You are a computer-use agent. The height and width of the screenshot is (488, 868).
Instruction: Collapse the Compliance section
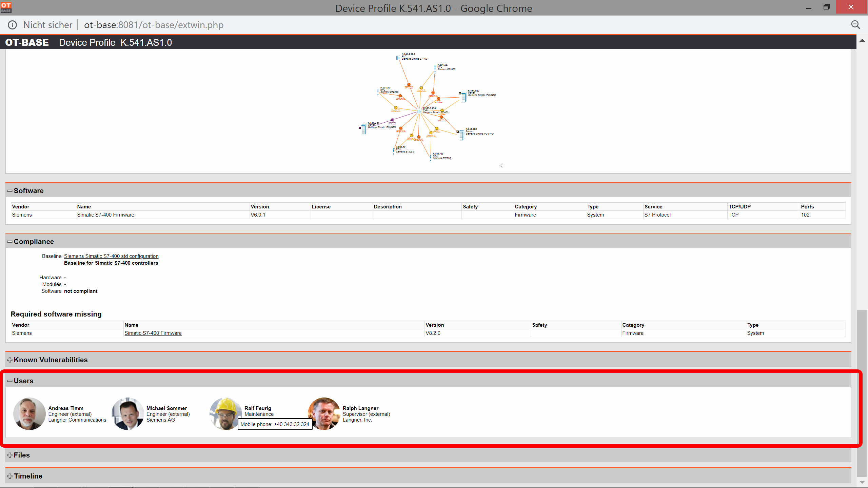tap(9, 242)
